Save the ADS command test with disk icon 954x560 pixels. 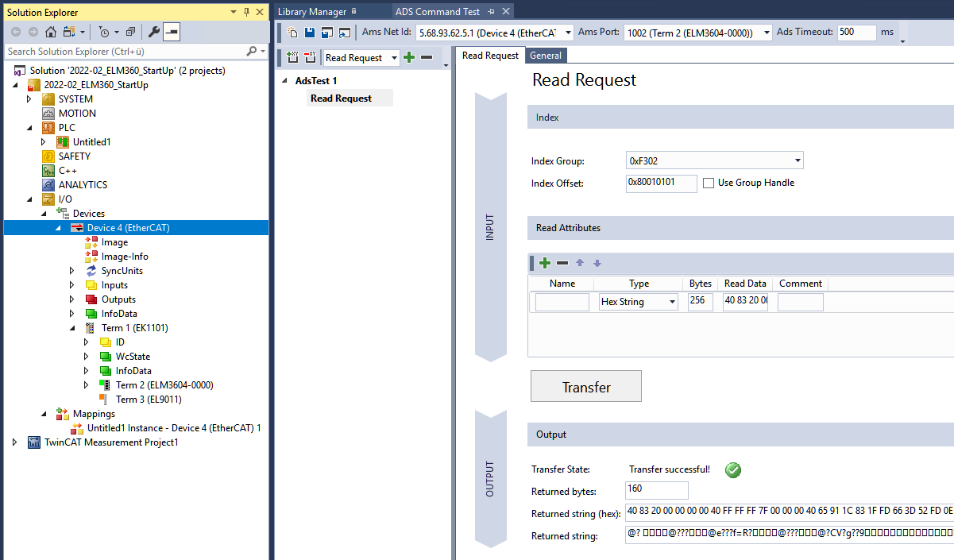pyautogui.click(x=309, y=33)
